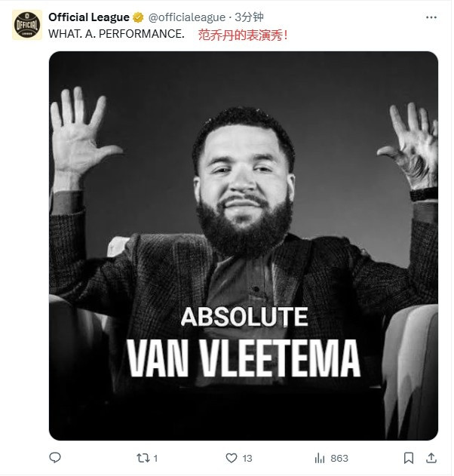Click the retweet arrows icon
The height and width of the screenshot is (476, 454).
[x=141, y=457]
